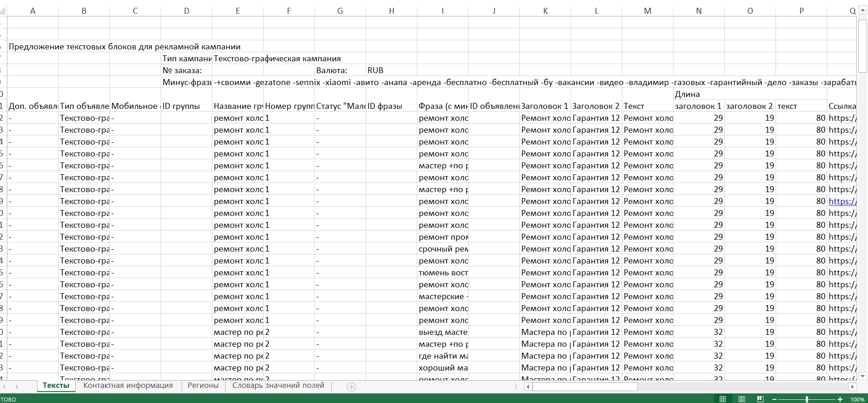Select the 'RUB' currency cell
Viewport: 868px width, 403px height.
pos(392,70)
